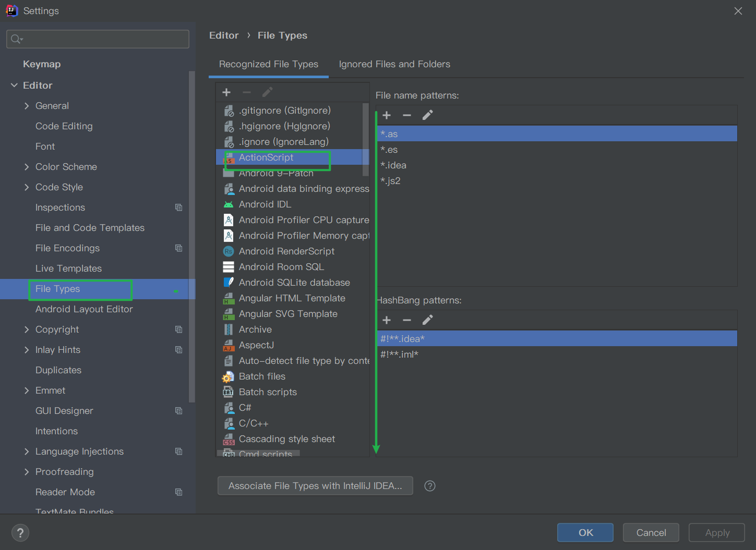Viewport: 756px width, 550px height.
Task: Click the search magnifier icon
Action: point(16,39)
